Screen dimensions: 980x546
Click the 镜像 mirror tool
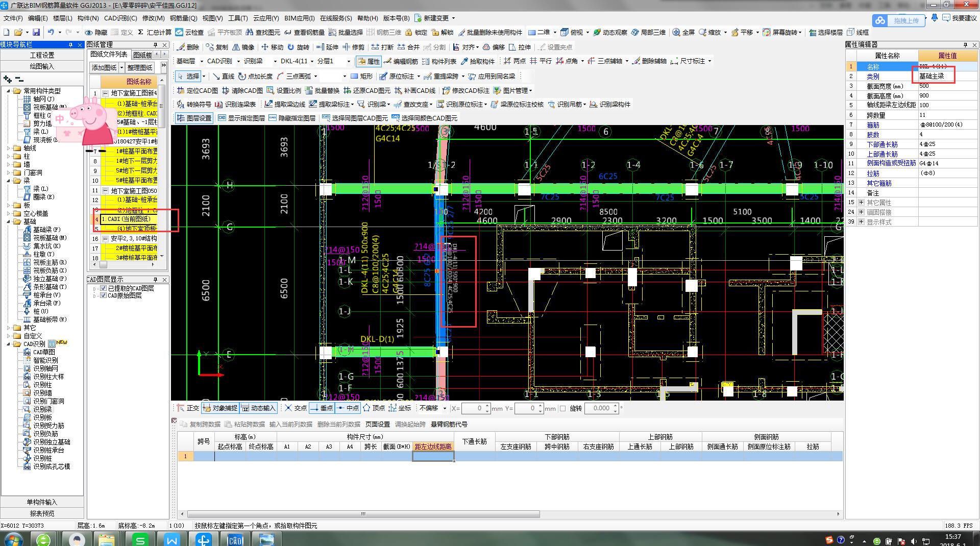[243, 47]
